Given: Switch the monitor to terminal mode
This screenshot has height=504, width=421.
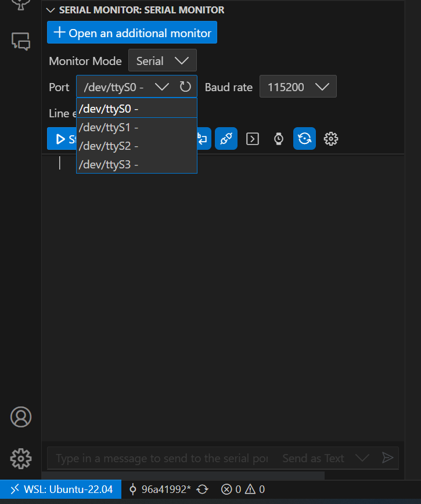Looking at the screenshot, I should point(252,138).
